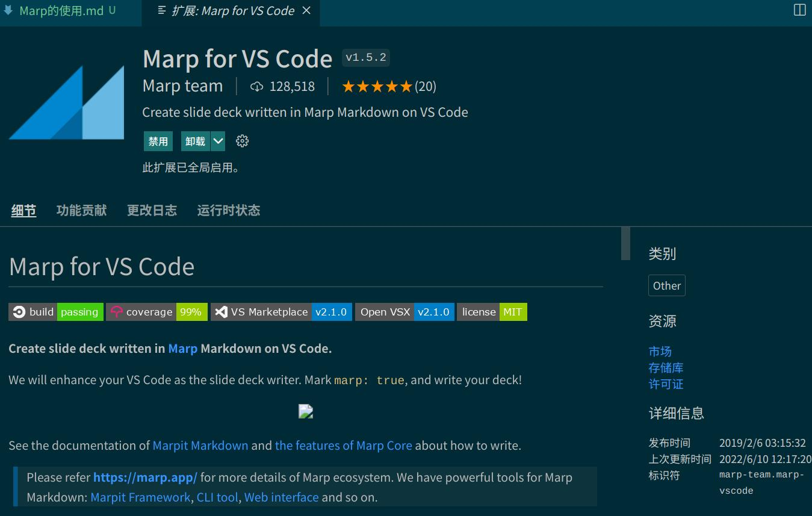Switch to the 更改日志 changelog tab

pyautogui.click(x=152, y=210)
